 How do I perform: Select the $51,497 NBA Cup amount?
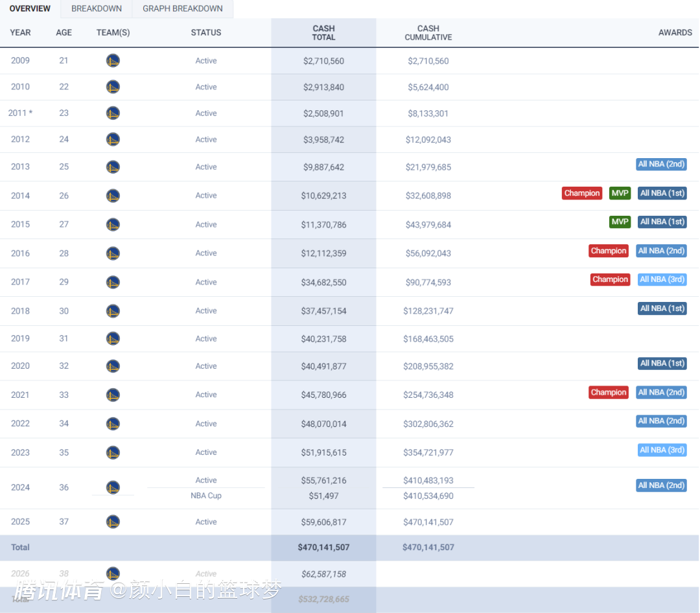(x=323, y=496)
